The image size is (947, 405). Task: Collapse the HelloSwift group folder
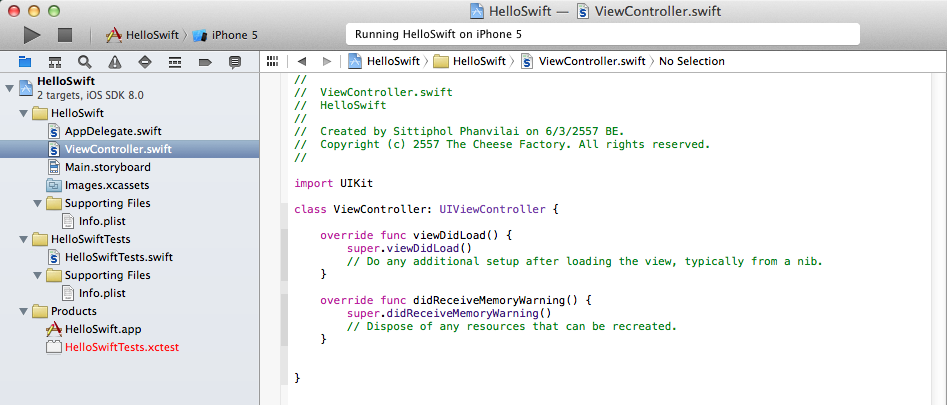23,113
